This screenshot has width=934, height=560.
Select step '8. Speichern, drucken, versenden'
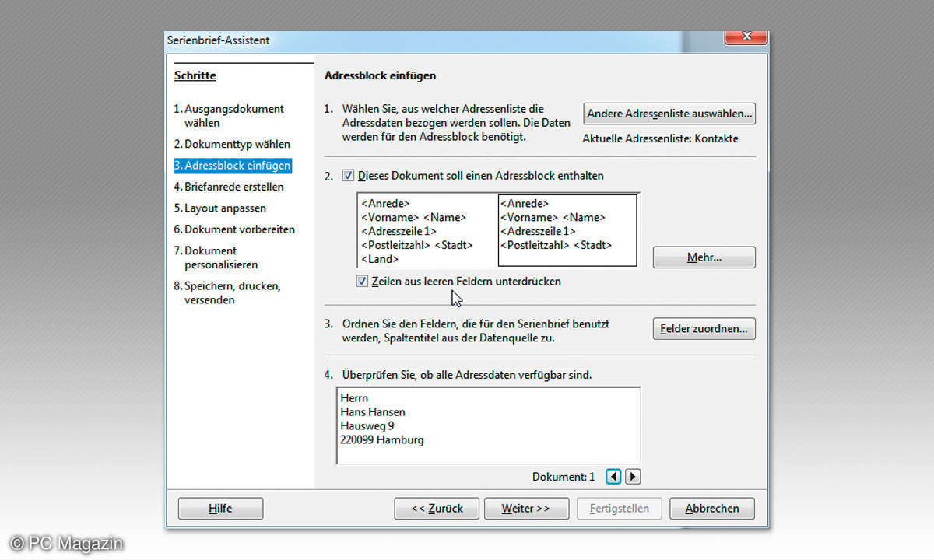tap(227, 293)
